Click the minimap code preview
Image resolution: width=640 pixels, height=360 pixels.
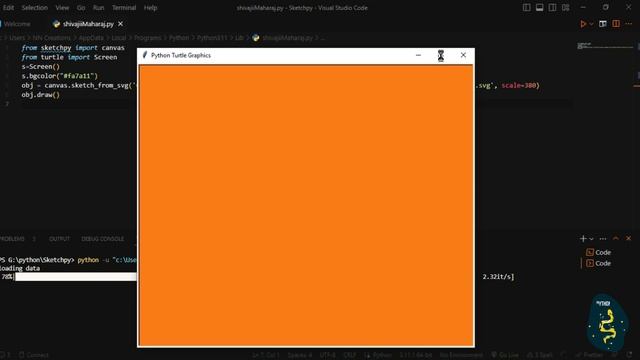point(605,46)
